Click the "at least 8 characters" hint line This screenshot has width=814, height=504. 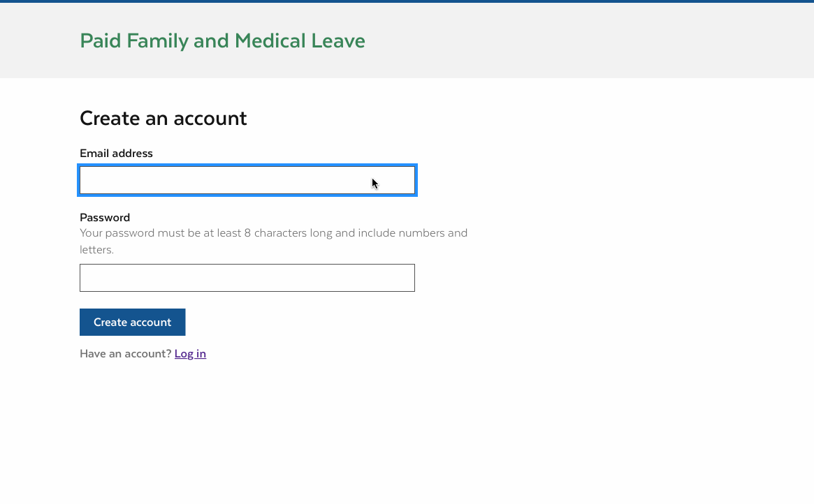tap(273, 233)
